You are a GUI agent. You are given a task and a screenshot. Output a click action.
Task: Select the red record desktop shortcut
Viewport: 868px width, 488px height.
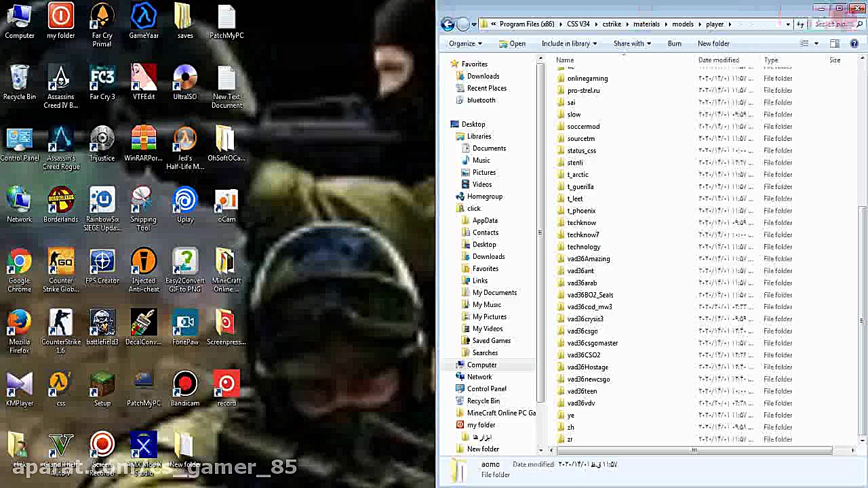click(226, 389)
